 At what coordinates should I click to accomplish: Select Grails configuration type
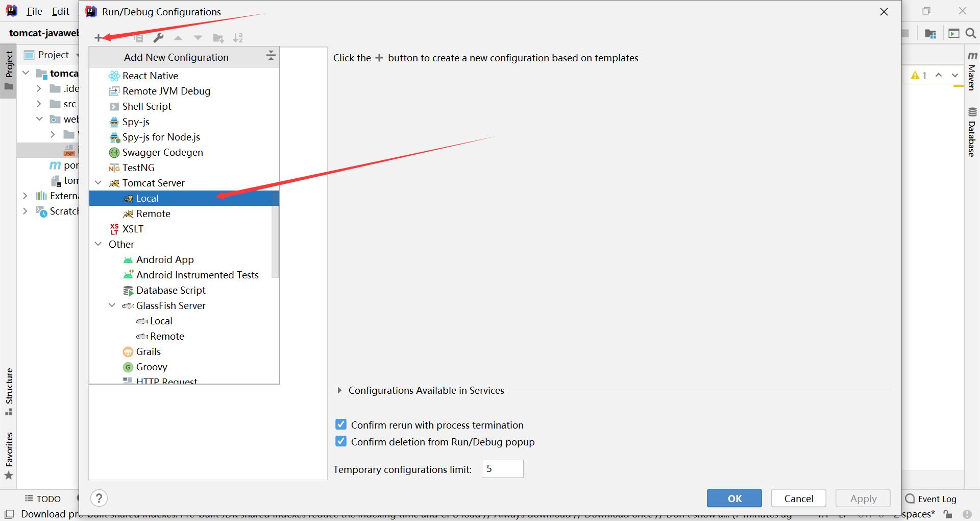[x=184, y=351]
